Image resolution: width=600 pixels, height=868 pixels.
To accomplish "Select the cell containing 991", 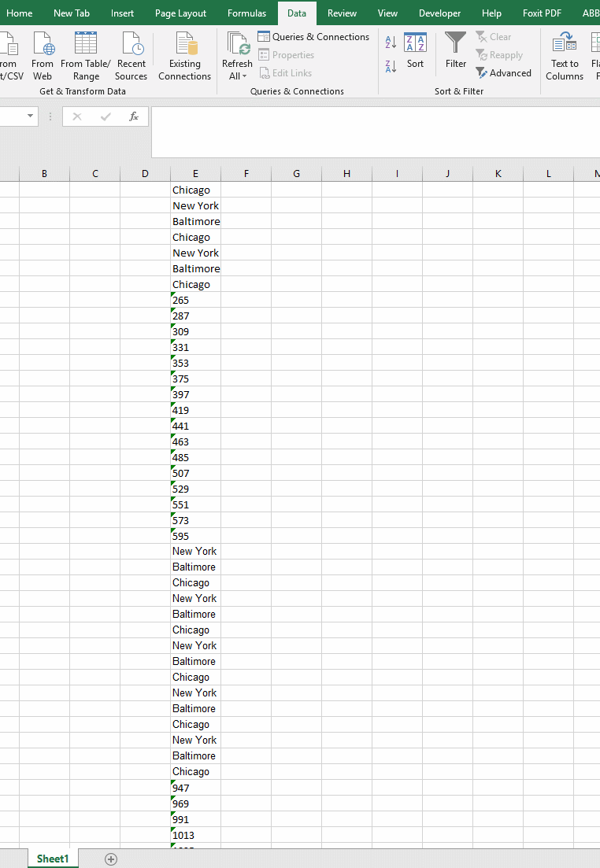I will [195, 819].
